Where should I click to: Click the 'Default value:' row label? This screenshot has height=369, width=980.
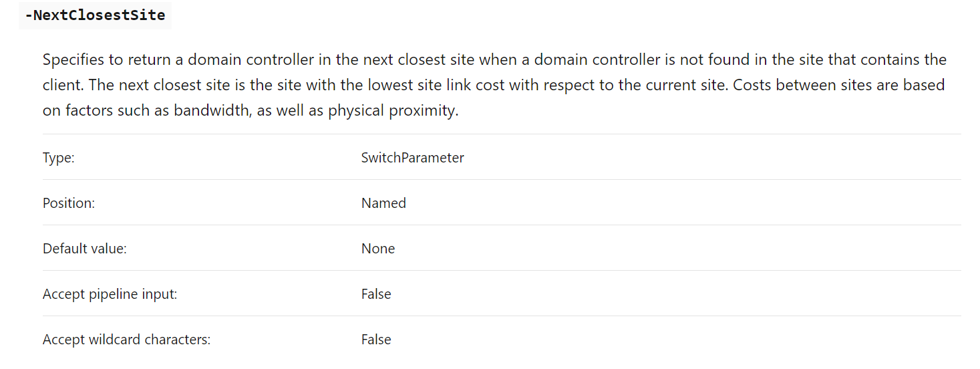pos(84,249)
